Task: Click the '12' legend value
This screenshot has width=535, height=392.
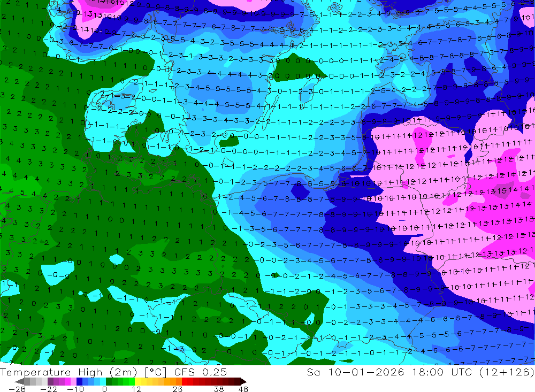Action: coord(136,389)
